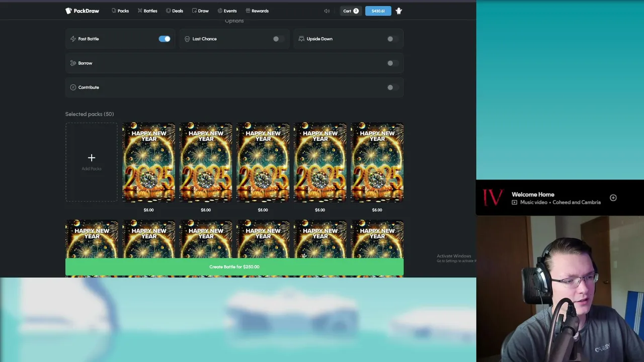Viewport: 644px width, 362px height.
Task: Mute the site sound with speaker icon
Action: point(327,11)
